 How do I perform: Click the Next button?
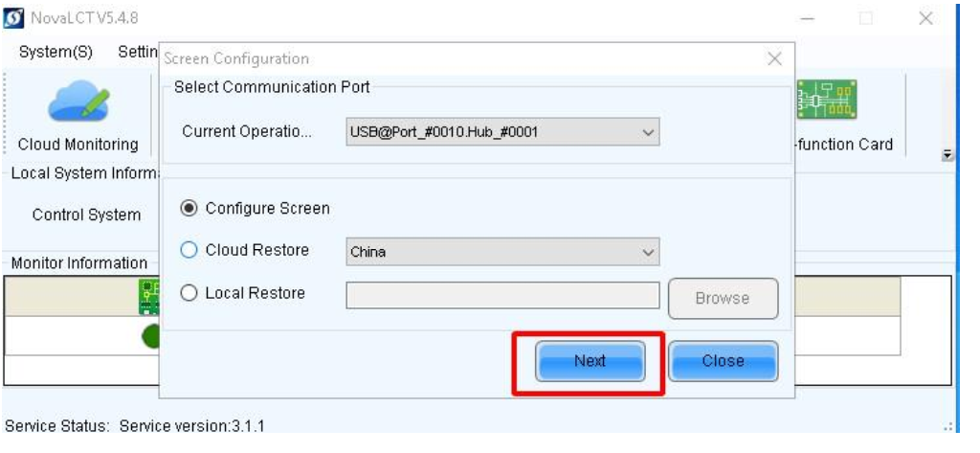click(590, 361)
